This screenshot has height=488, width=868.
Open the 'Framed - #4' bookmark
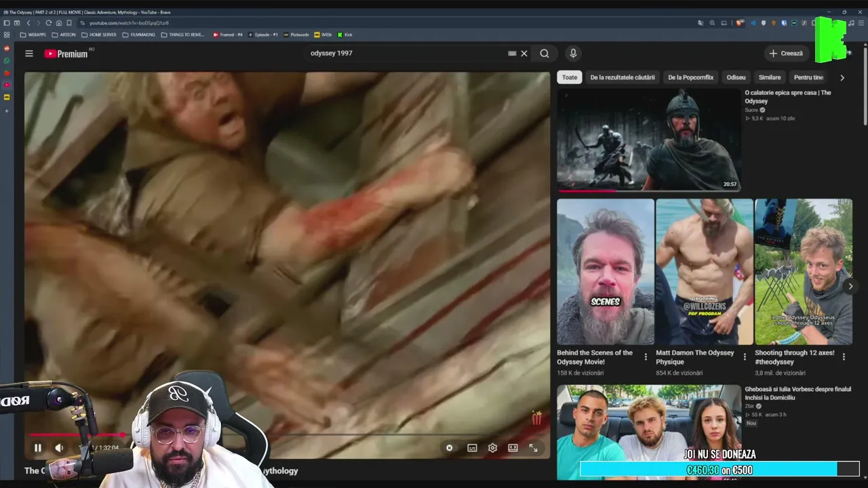pos(228,35)
